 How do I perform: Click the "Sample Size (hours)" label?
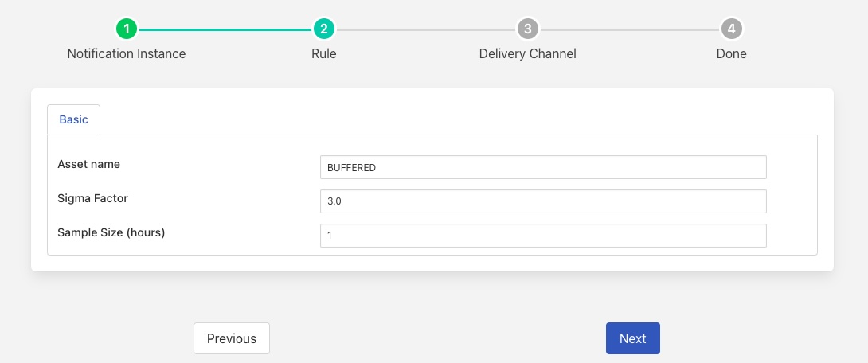tap(111, 232)
